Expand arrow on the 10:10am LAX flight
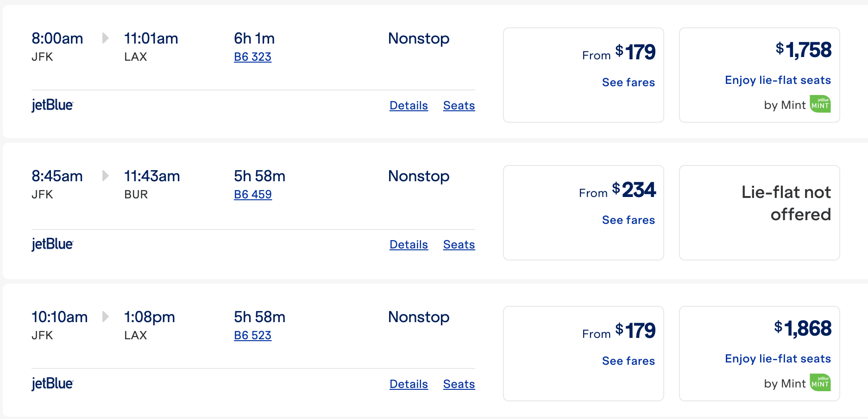This screenshot has height=419, width=868. (105, 317)
